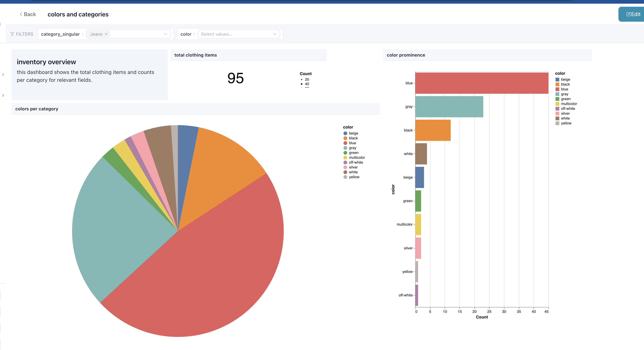This screenshot has width=644, height=350.
Task: Click the beige bar in color prominence
Action: [420, 177]
